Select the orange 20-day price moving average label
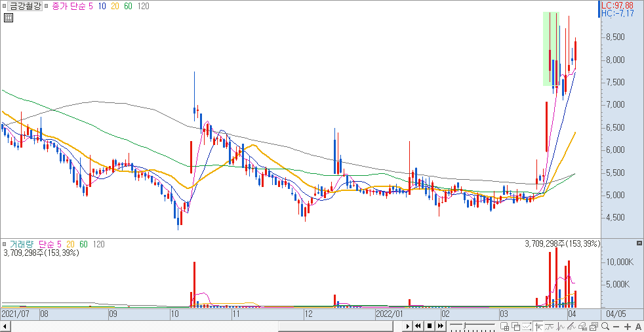 tap(116, 6)
